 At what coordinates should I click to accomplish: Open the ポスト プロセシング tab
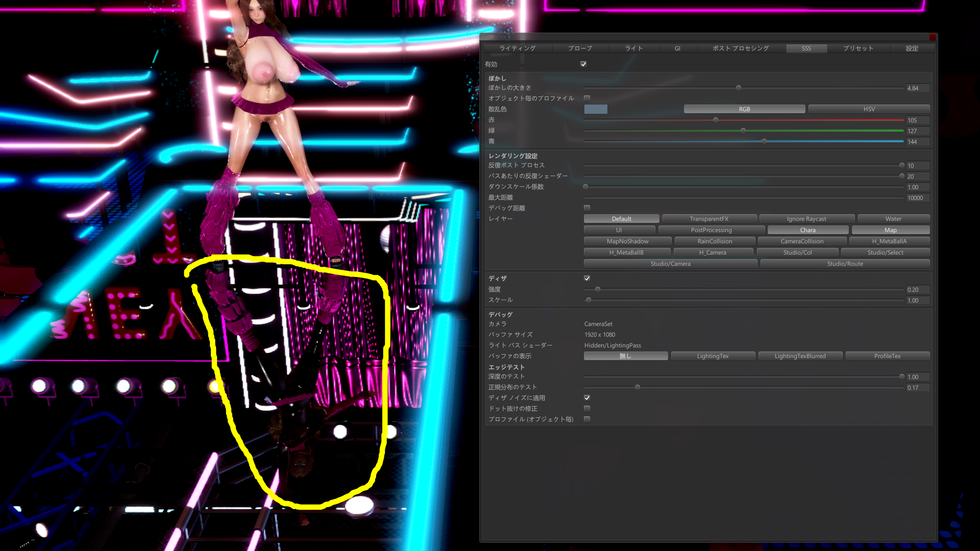pos(740,48)
